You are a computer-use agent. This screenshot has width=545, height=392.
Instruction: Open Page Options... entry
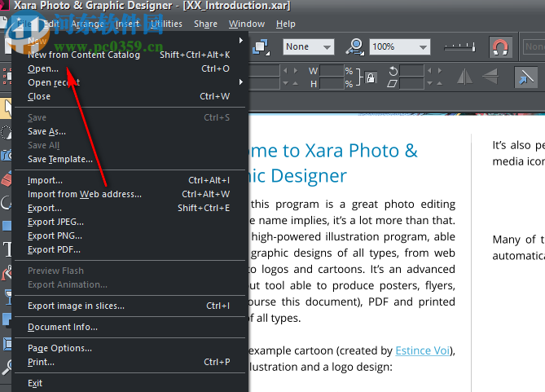tap(129, 348)
